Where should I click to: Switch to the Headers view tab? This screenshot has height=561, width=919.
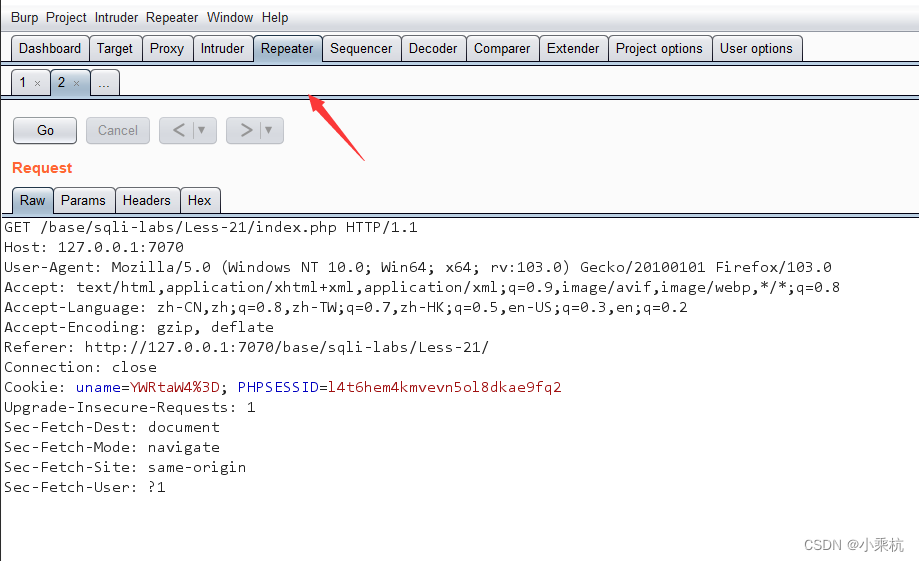click(x=147, y=200)
